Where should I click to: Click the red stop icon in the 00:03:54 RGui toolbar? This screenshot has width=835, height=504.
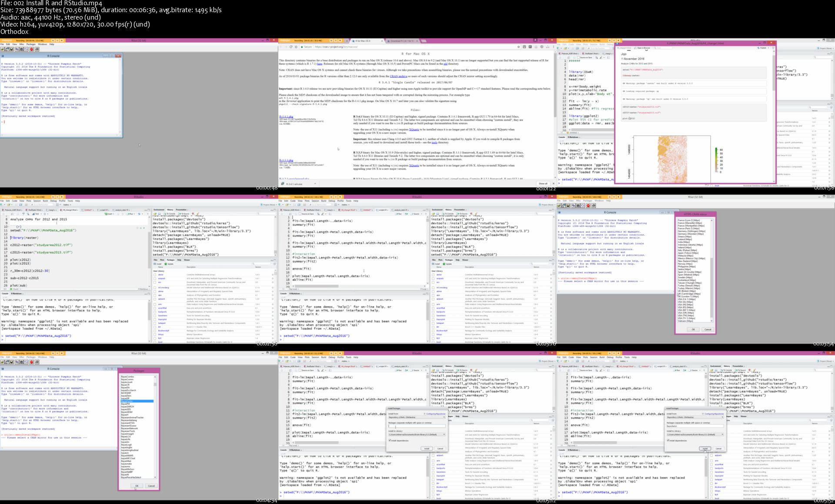point(588,206)
